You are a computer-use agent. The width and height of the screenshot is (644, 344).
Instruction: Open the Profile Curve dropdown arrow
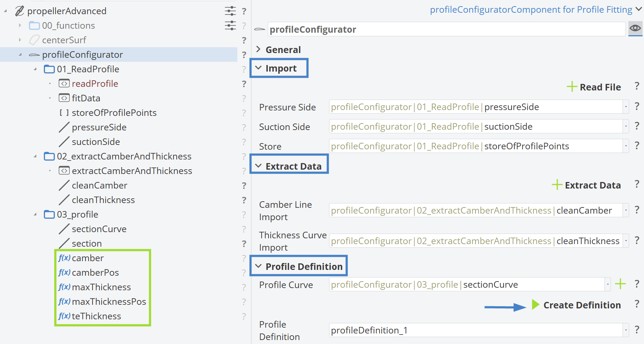608,284
